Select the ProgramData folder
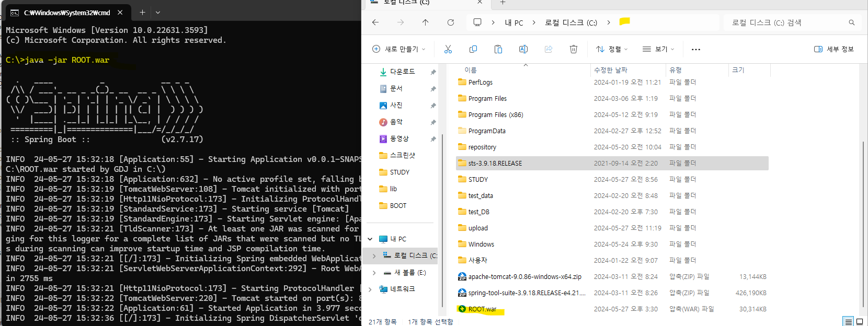Screen dimensions: 868x326 [x=612, y=131]
